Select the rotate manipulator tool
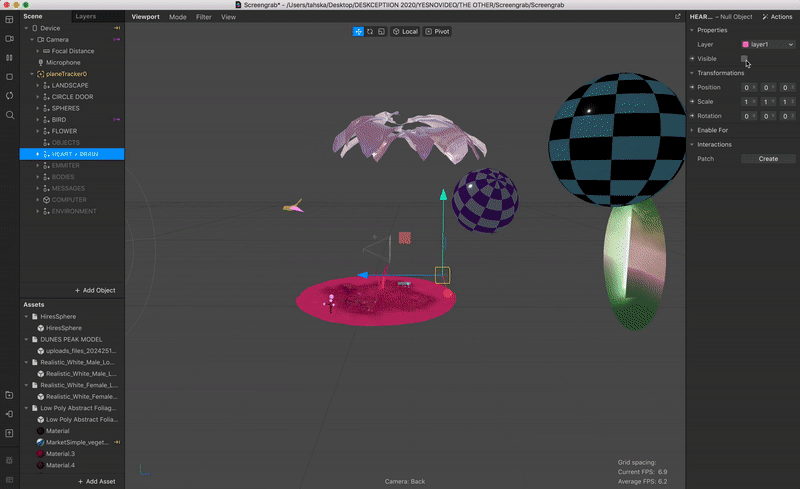Viewport: 800px width, 489px height. pos(370,32)
